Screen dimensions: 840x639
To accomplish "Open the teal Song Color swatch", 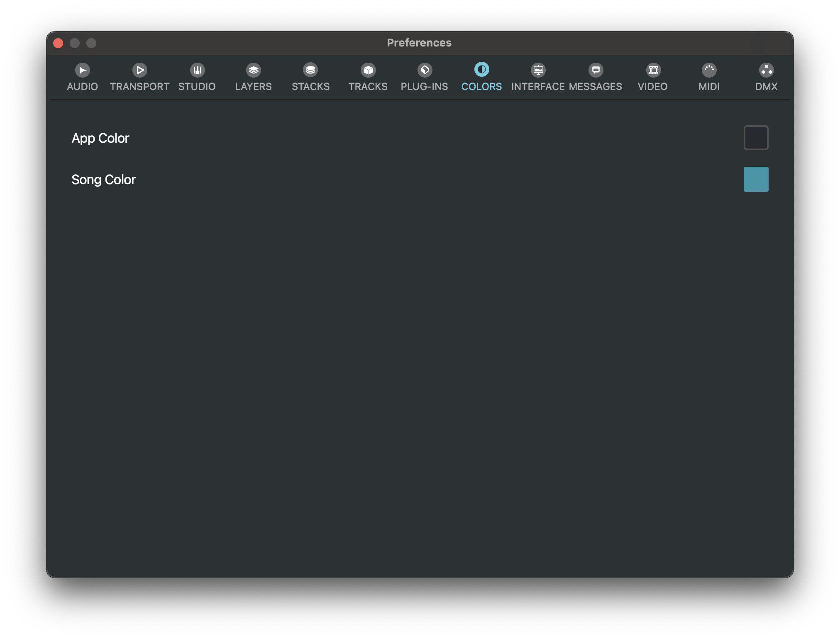I will pos(756,179).
